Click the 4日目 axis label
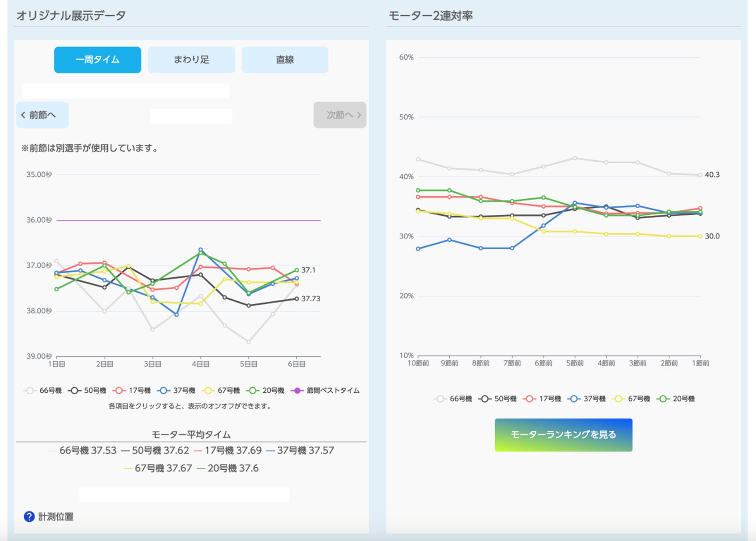 [201, 364]
